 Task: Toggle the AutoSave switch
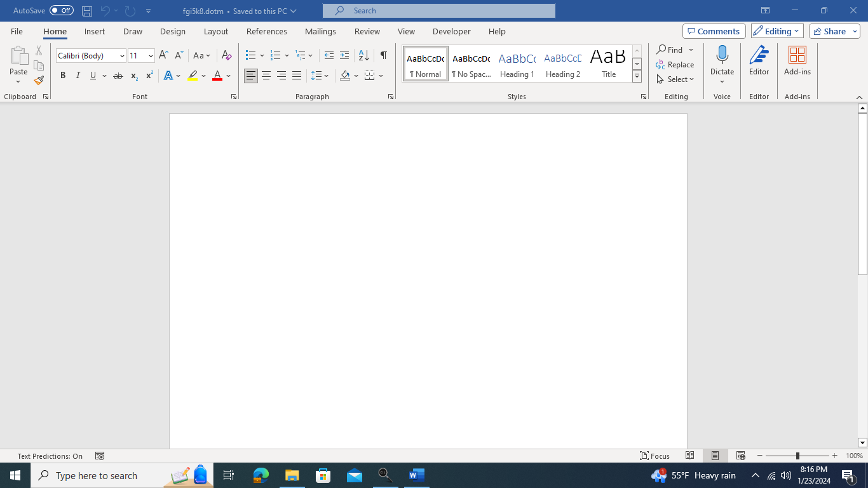click(x=61, y=11)
